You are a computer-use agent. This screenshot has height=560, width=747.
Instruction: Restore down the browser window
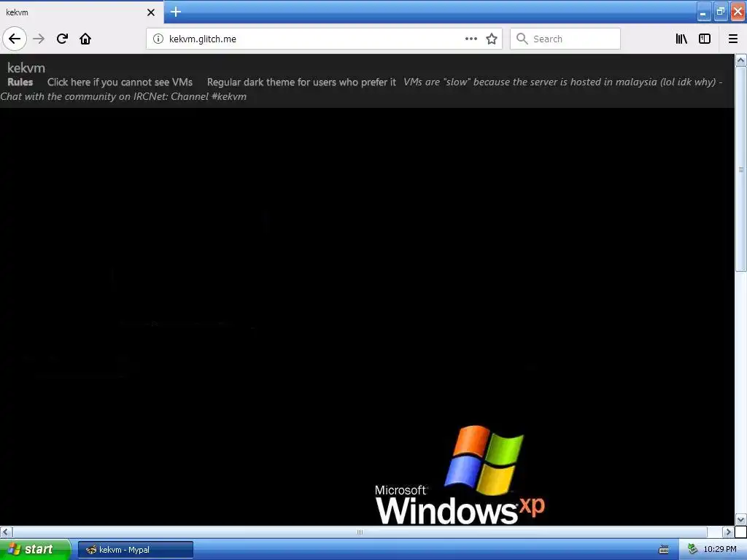pos(720,12)
